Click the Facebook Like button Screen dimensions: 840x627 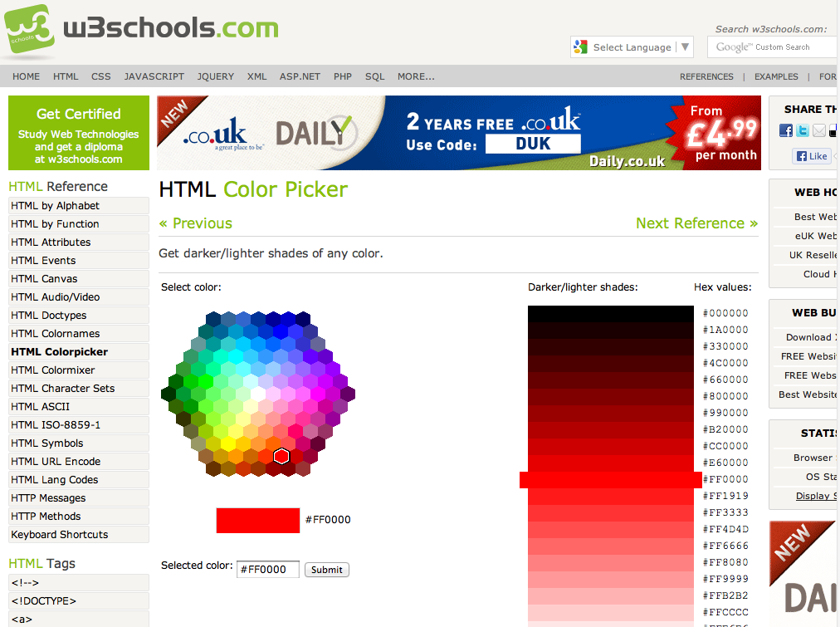click(811, 156)
